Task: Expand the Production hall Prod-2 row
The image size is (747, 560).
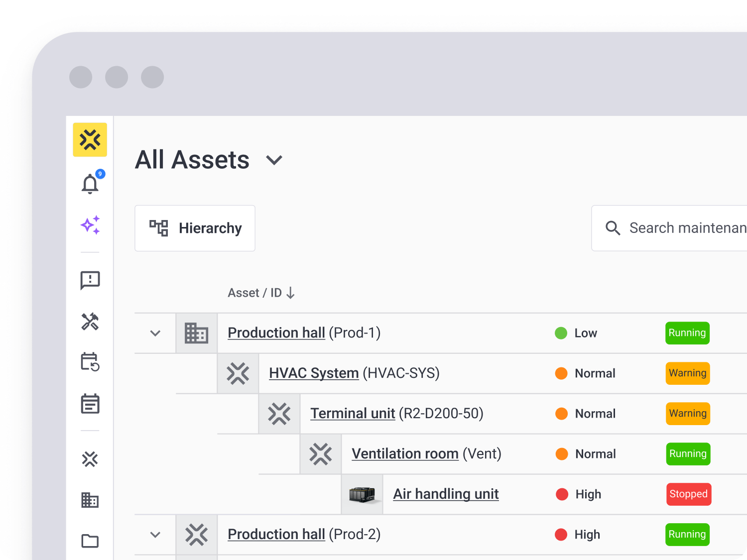Action: tap(155, 535)
